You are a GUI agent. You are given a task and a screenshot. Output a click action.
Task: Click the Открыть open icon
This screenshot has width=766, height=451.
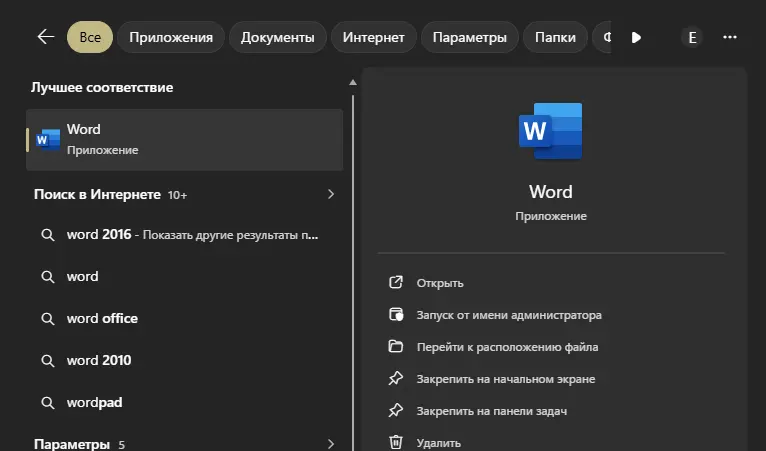[x=396, y=283]
